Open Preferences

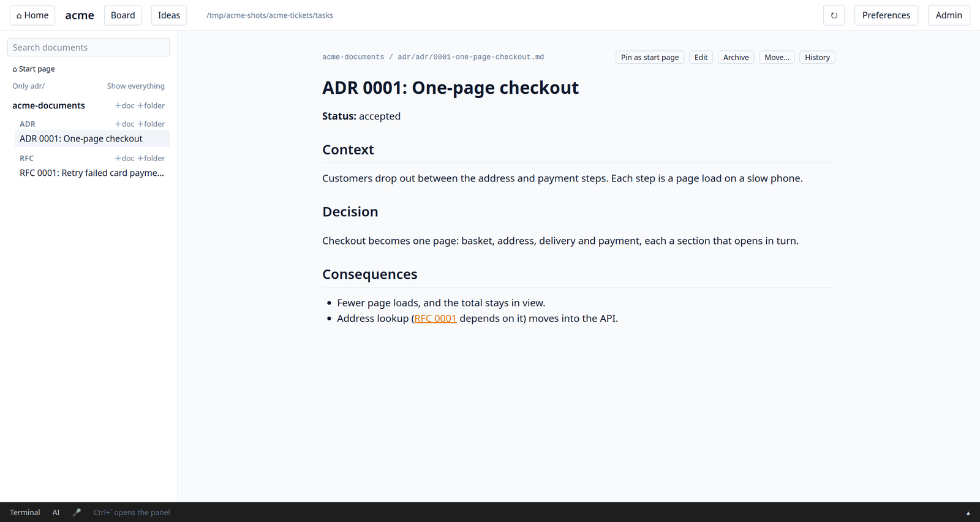(886, 15)
